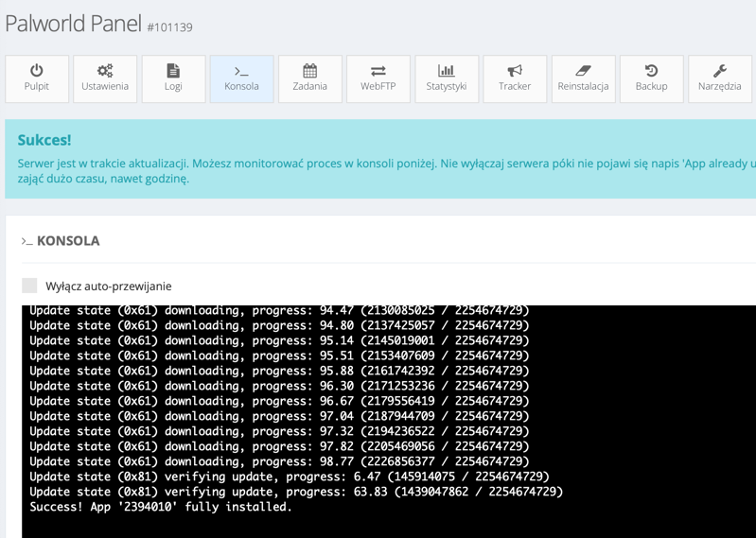This screenshot has height=538, width=756.
Task: Click the 'Success! App fully installed' console line
Action: coord(161,507)
